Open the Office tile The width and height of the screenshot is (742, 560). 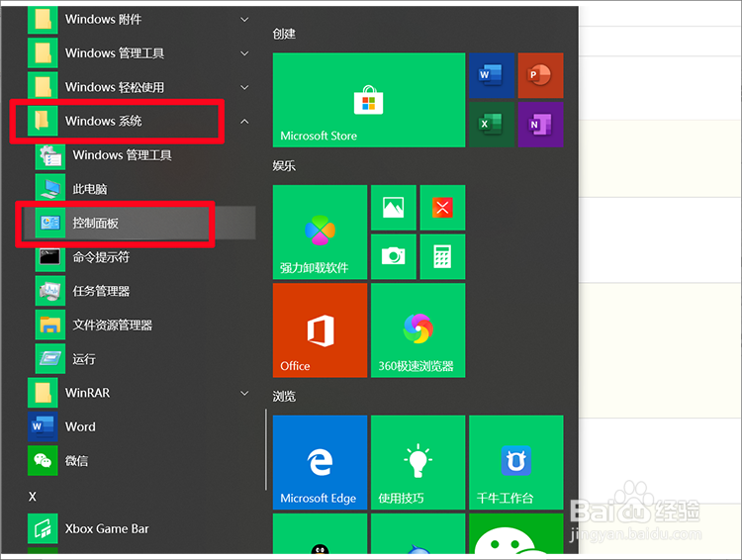coord(320,330)
